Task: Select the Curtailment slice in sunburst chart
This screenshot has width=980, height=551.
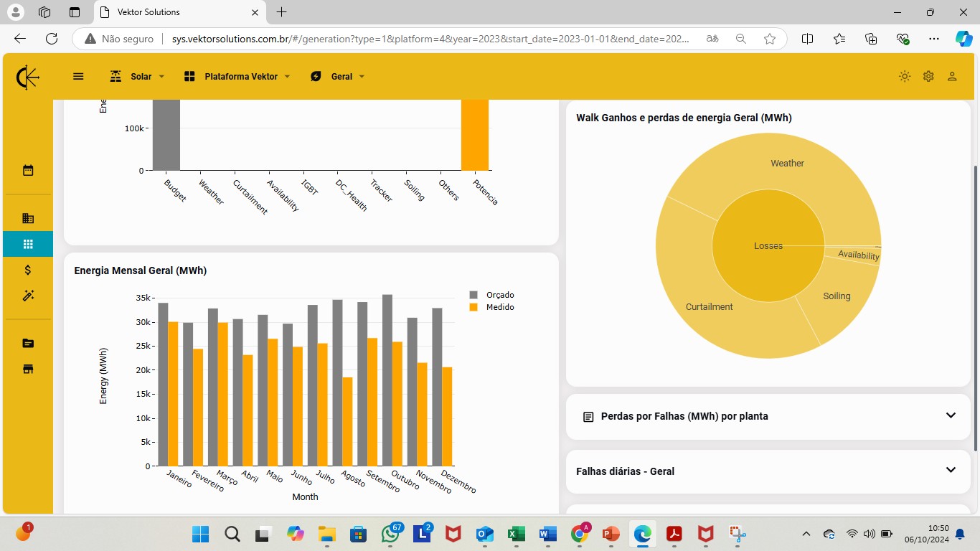Action: click(x=709, y=307)
